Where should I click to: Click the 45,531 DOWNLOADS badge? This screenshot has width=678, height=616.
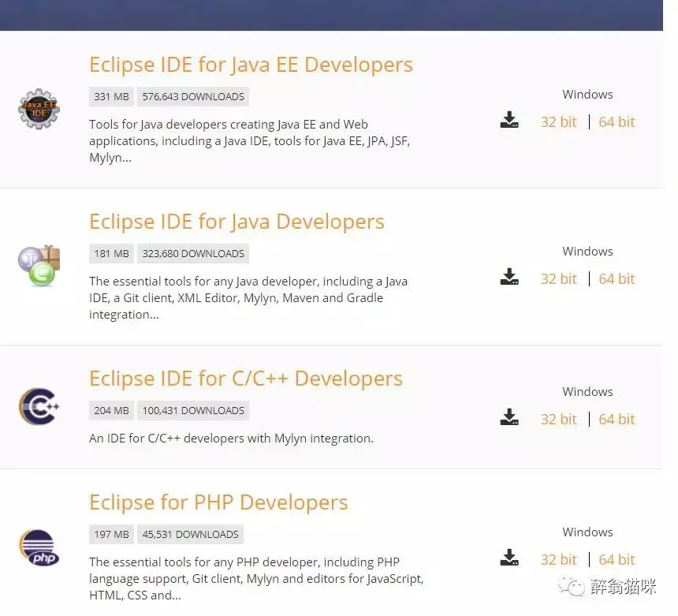tap(190, 535)
